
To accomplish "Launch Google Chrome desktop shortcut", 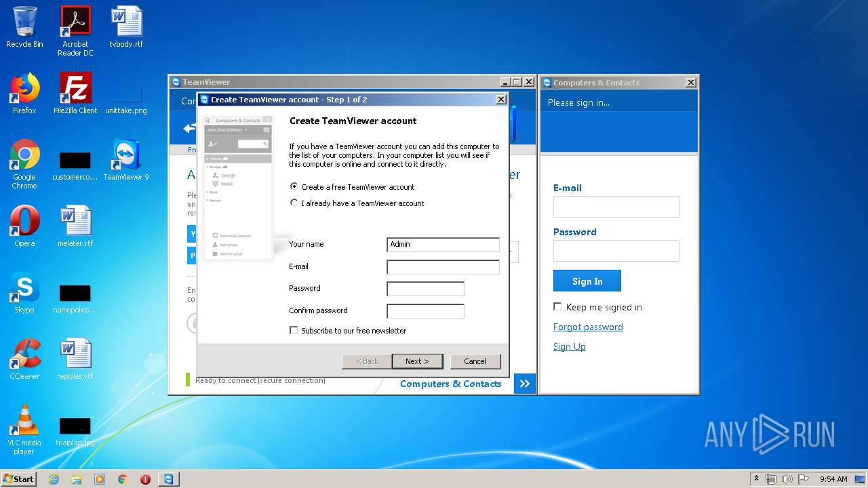I will tap(24, 164).
